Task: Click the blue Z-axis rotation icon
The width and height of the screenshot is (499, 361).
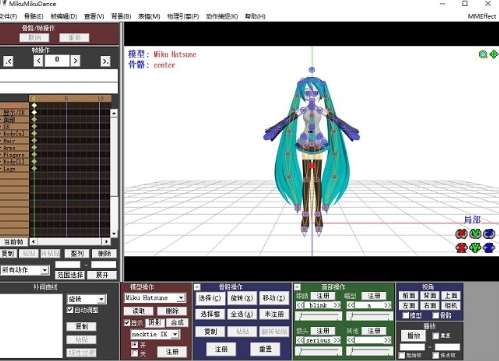Action: 489,234
